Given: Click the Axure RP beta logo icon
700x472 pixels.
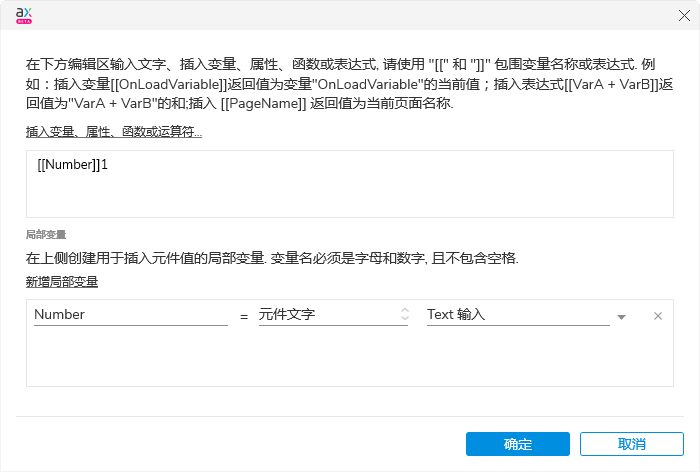Looking at the screenshot, I should click(x=24, y=16).
